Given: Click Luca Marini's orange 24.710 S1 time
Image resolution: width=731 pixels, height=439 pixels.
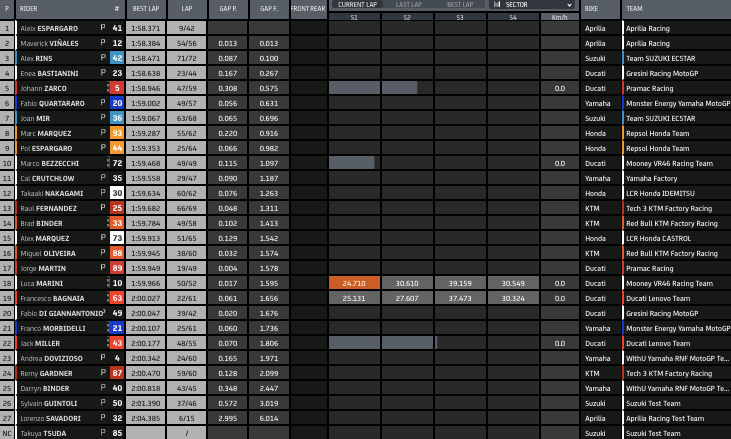Looking at the screenshot, I should pyautogui.click(x=354, y=283).
